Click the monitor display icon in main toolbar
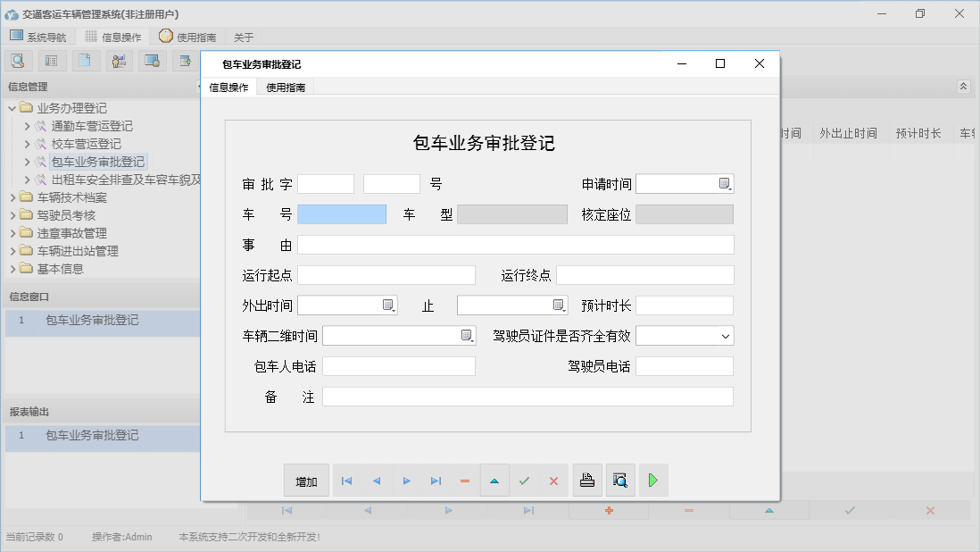 (150, 60)
